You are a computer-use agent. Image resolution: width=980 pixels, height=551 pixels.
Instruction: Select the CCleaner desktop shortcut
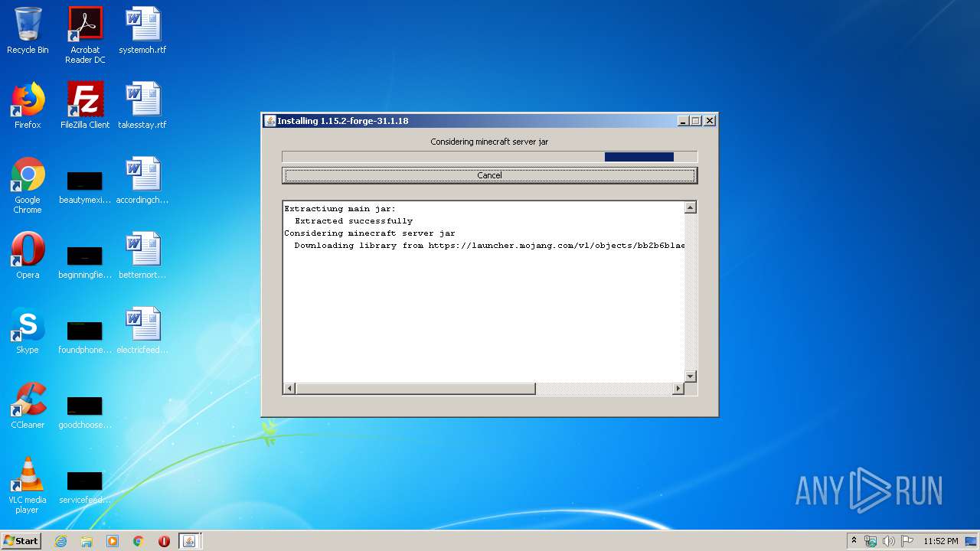click(x=28, y=406)
